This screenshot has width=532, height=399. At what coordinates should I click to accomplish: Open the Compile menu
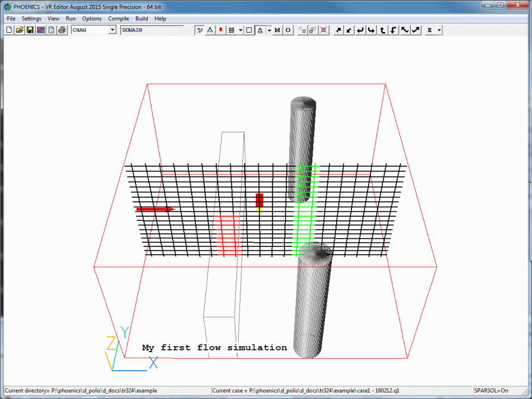tap(119, 18)
